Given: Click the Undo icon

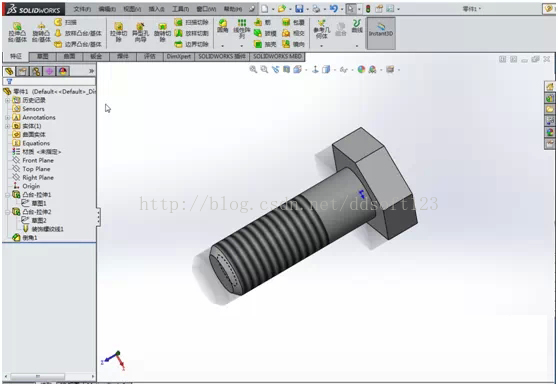Looking at the screenshot, I should point(333,9).
